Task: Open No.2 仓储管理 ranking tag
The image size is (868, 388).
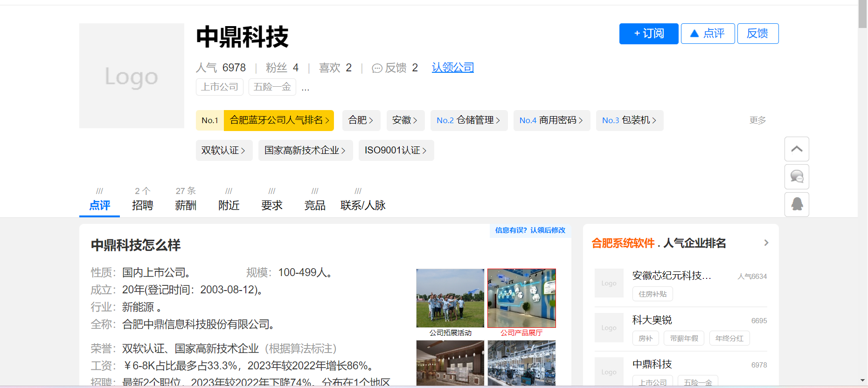Action: click(469, 120)
